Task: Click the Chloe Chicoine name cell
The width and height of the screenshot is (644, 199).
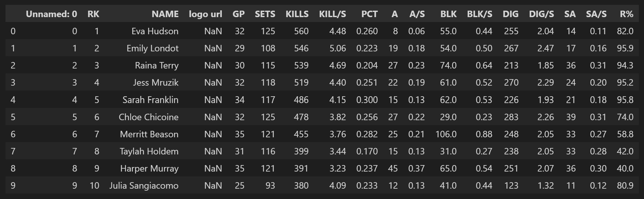Action: point(149,117)
